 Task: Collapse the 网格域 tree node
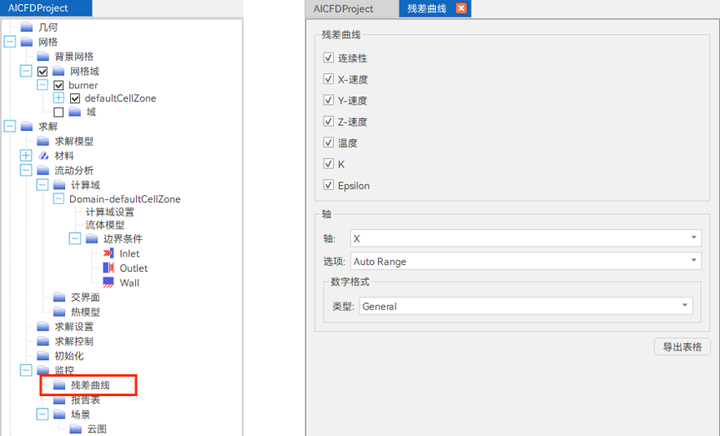(x=26, y=71)
